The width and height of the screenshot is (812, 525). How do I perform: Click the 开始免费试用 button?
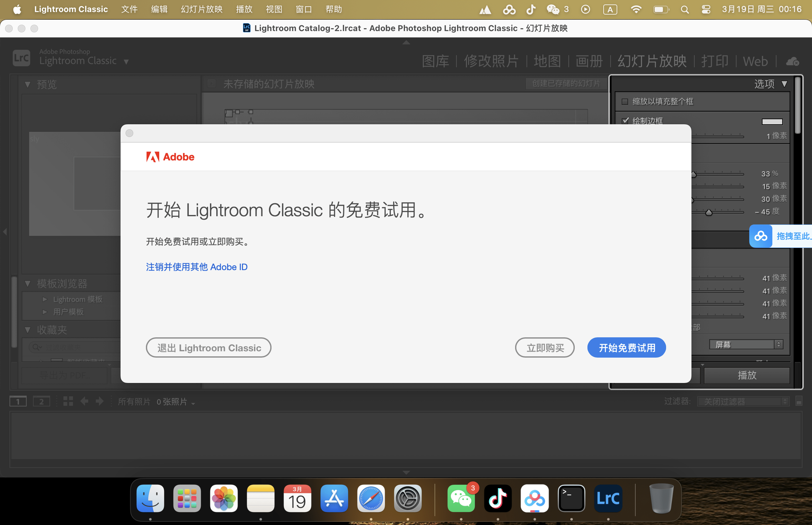(626, 347)
